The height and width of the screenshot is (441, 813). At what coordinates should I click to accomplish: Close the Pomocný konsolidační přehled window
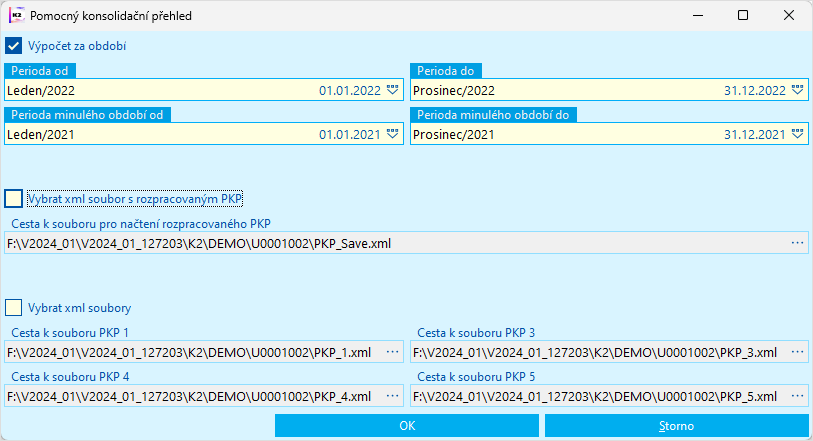789,16
